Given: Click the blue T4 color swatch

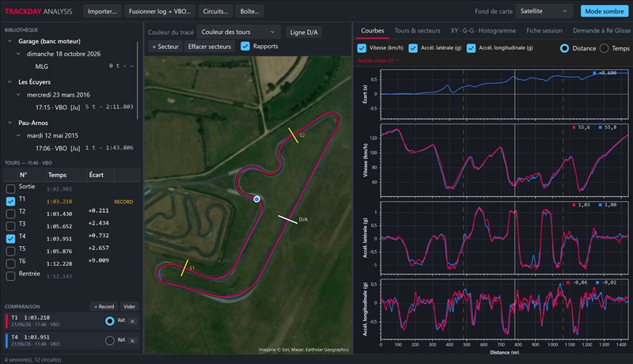Looking at the screenshot, I should [6, 340].
